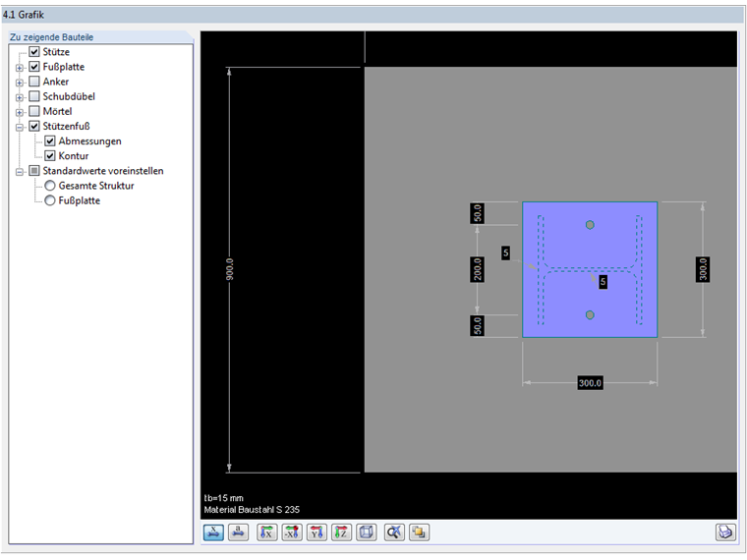Uncheck the Stützenfuß checkbox
Image resolution: width=747 pixels, height=560 pixels.
(34, 126)
